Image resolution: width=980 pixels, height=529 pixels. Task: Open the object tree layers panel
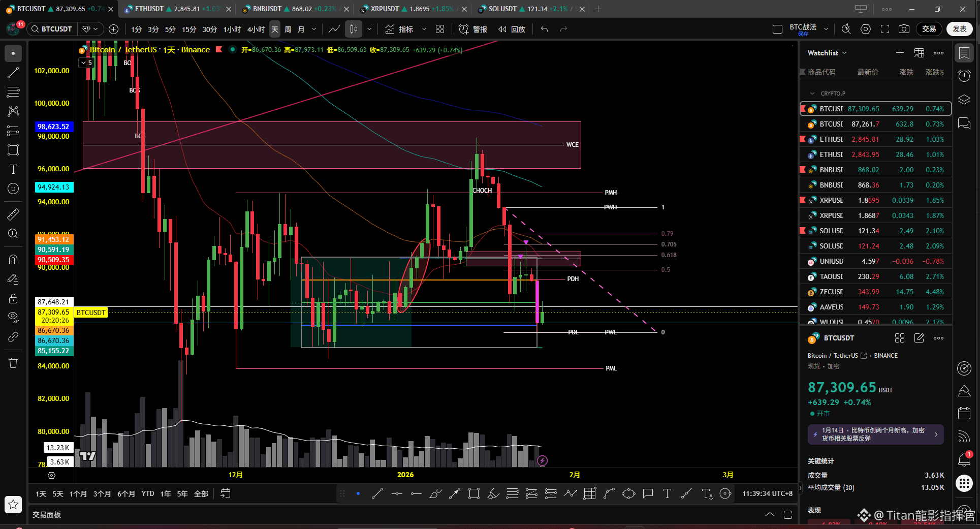point(964,100)
